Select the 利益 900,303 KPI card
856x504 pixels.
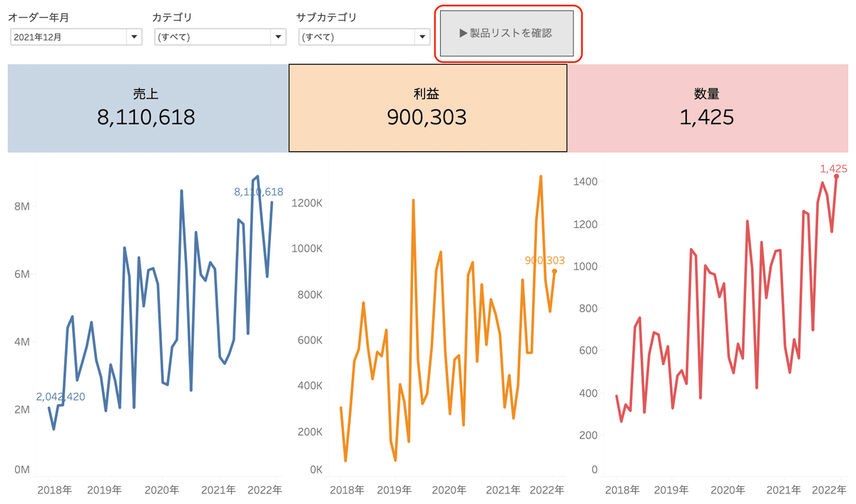pos(427,108)
